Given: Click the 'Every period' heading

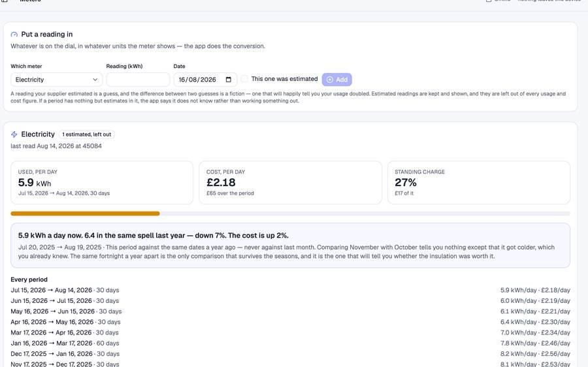Looking at the screenshot, I should 29,279.
